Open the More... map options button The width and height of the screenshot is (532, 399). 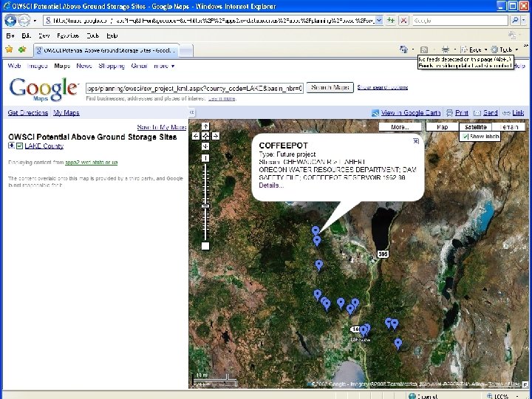click(400, 127)
